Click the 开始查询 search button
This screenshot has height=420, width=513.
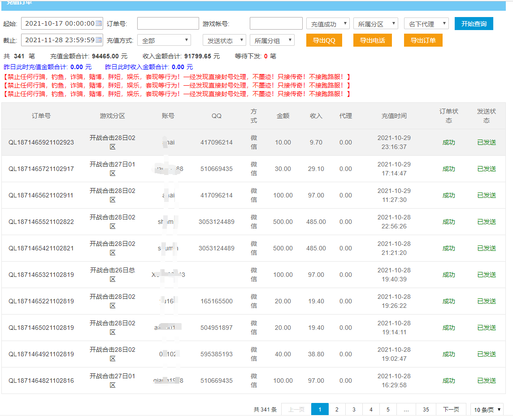click(x=474, y=24)
